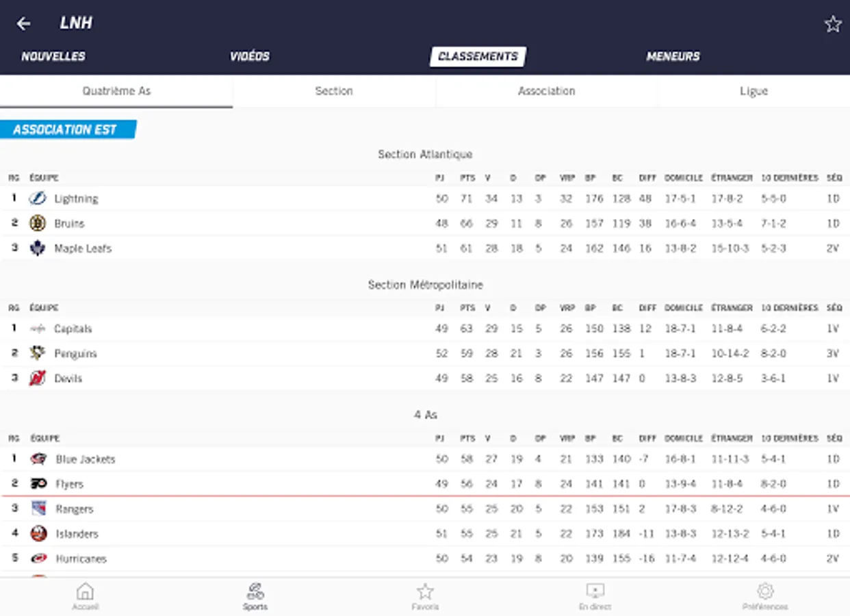Select the Classements tab
850x616 pixels.
point(478,57)
